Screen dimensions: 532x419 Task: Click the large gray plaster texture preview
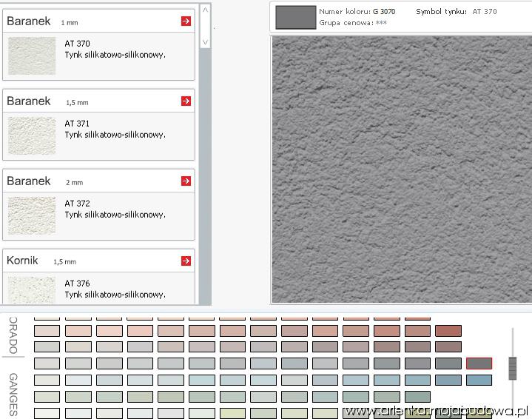pyautogui.click(x=400, y=169)
